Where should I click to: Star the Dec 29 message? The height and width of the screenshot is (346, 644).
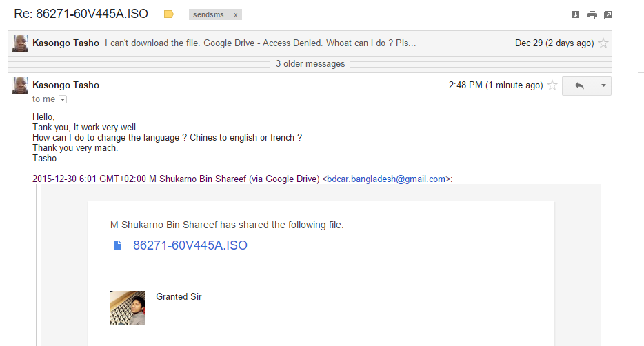[x=603, y=43]
